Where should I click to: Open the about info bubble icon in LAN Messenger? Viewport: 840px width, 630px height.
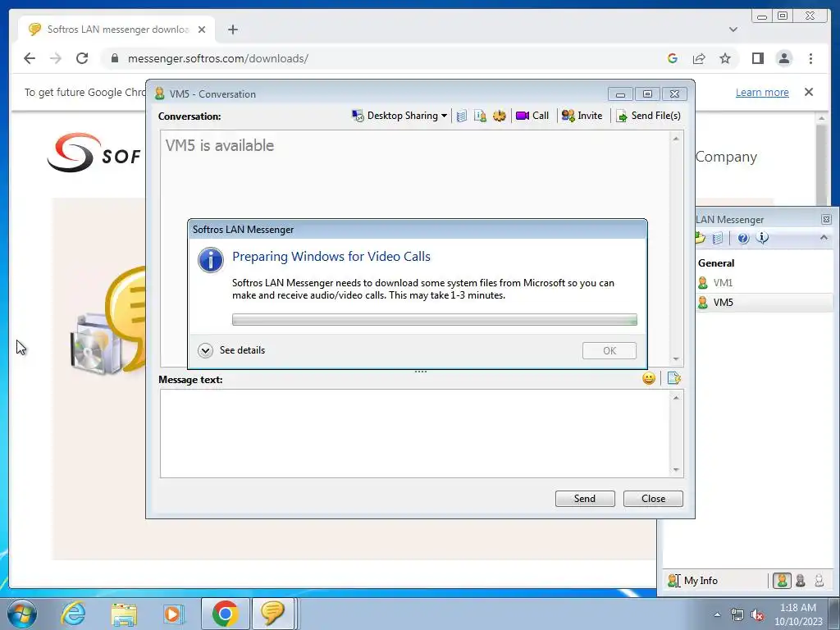pos(762,238)
